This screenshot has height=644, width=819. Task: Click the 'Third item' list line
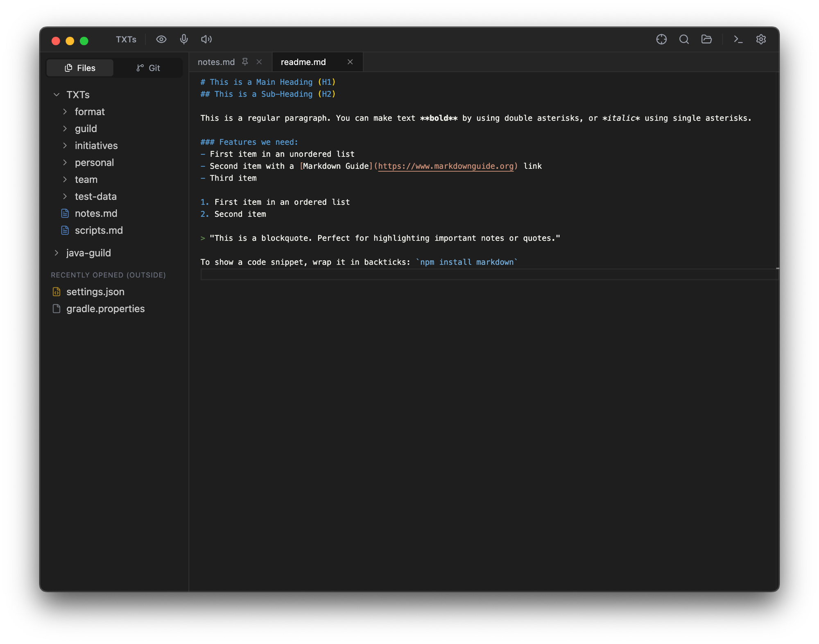[229, 178]
